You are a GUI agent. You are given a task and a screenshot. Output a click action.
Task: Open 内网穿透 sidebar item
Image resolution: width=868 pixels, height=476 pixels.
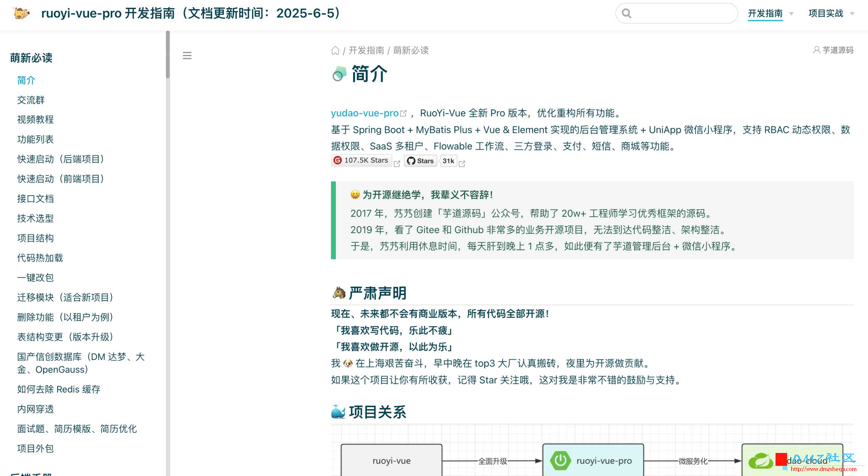coord(35,409)
